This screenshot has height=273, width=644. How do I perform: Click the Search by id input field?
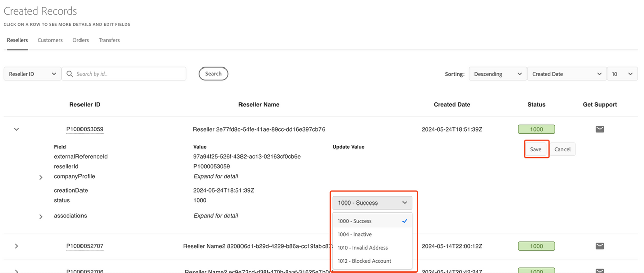[x=129, y=74]
